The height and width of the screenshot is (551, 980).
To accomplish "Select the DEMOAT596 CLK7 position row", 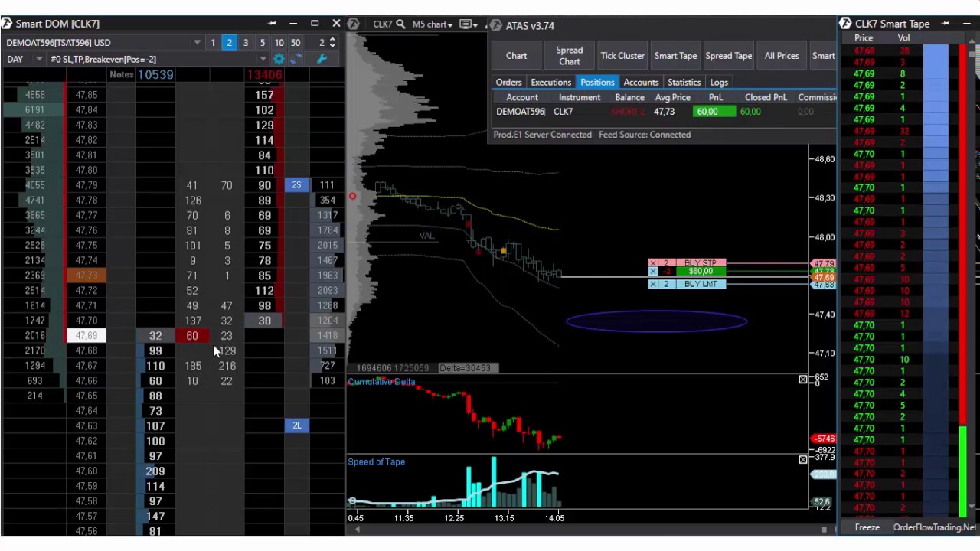I will pos(663,112).
